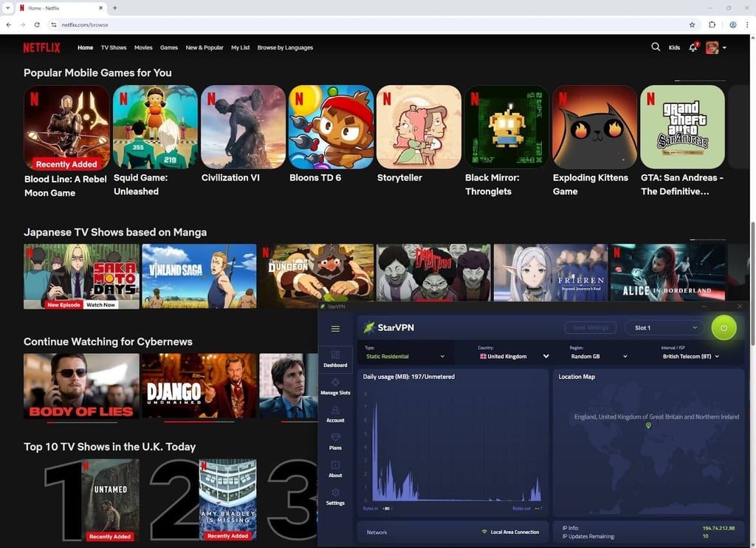Viewport: 756px width, 548px height.
Task: Open Browse by Languages
Action: click(285, 48)
